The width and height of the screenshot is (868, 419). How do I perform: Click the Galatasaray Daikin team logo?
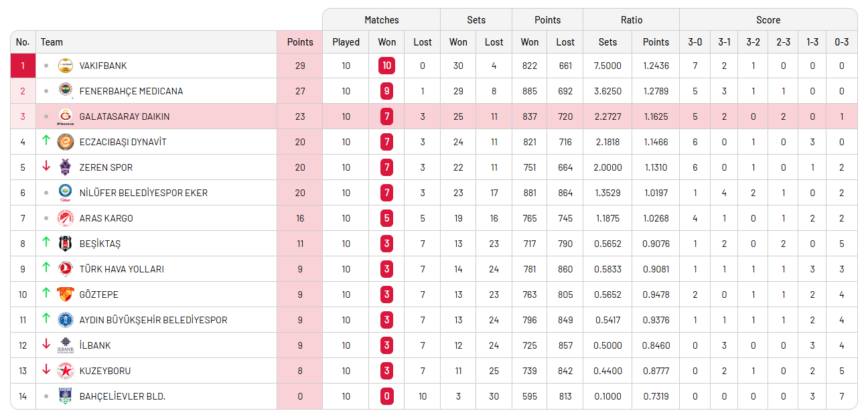[x=65, y=116]
